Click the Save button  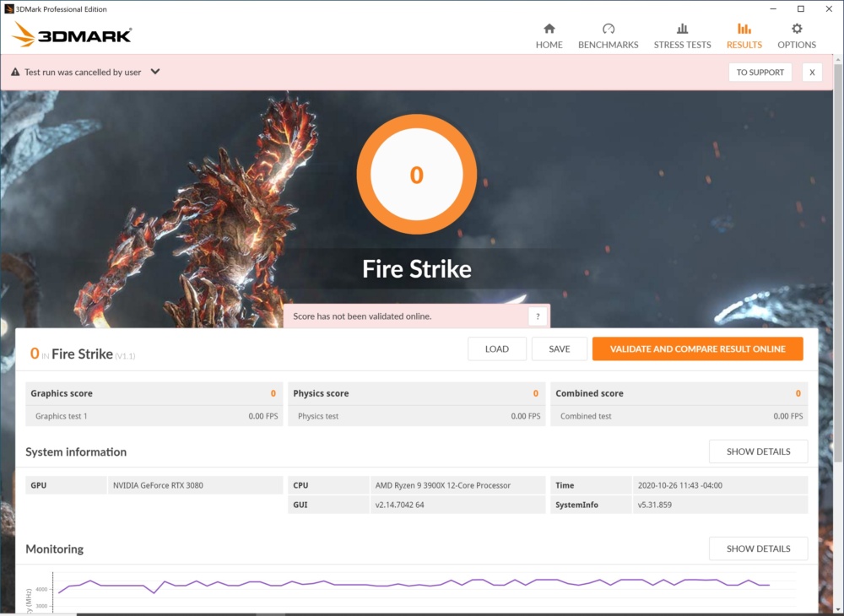[560, 349]
